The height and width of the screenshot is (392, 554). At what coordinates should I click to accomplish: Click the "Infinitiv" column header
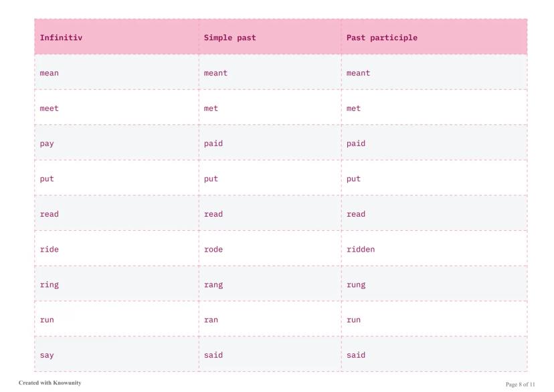[61, 38]
